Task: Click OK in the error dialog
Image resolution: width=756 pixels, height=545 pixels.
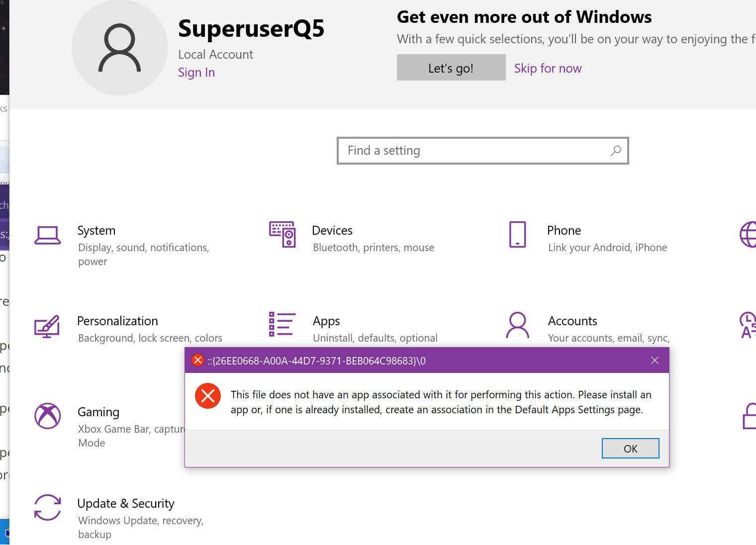Action: (x=630, y=449)
